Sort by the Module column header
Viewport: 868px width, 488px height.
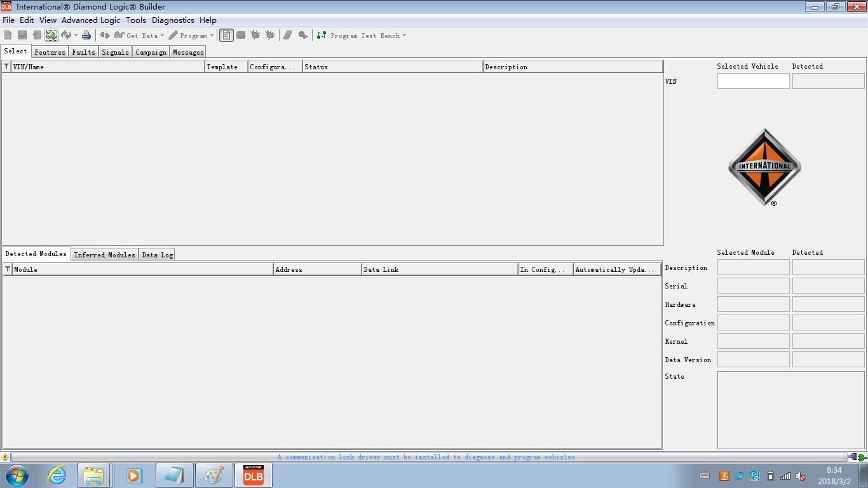[143, 269]
